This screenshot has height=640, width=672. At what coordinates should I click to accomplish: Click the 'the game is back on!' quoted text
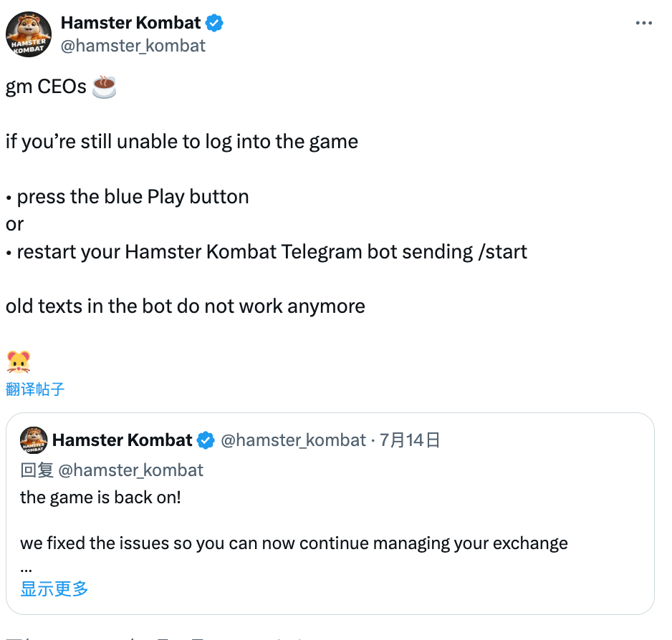pyautogui.click(x=100, y=497)
